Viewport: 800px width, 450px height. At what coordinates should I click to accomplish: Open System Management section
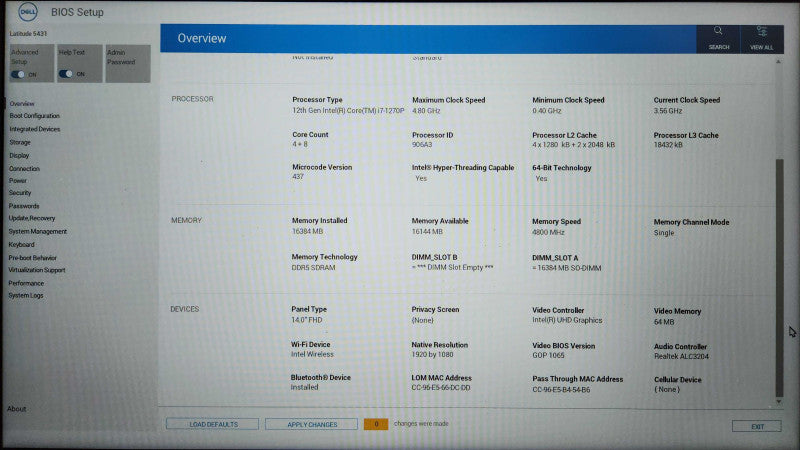pyautogui.click(x=38, y=232)
